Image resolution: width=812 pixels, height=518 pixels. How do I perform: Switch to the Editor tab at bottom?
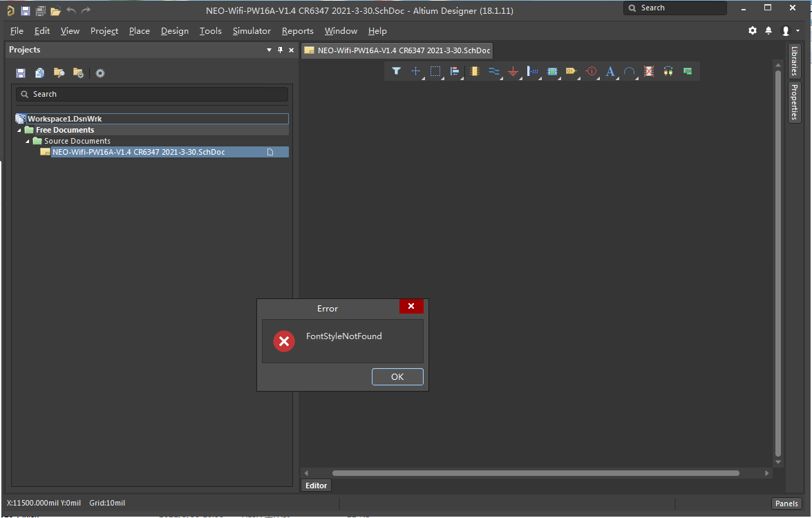(x=316, y=486)
